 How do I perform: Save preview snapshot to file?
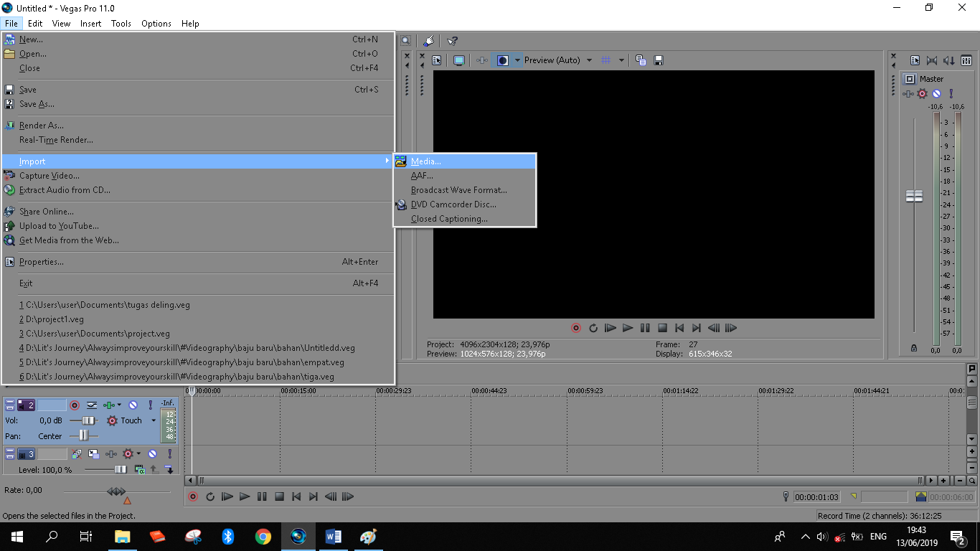(x=659, y=60)
